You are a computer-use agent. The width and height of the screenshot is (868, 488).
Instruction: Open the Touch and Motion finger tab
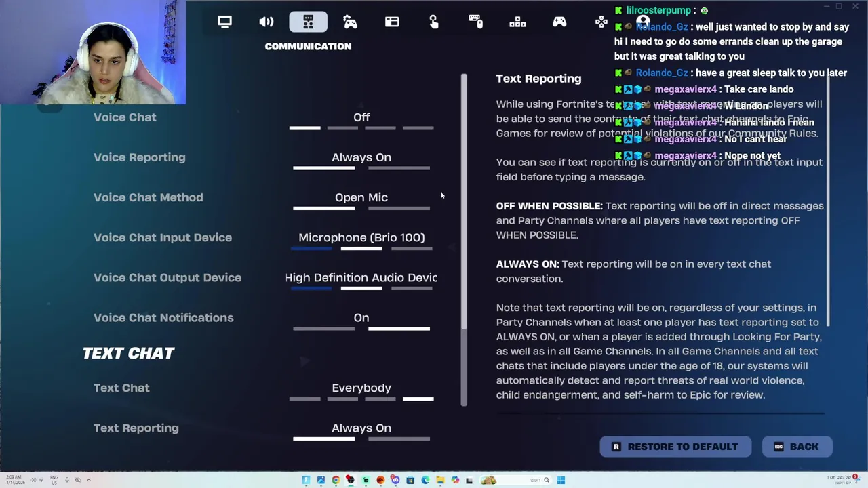pyautogui.click(x=434, y=22)
